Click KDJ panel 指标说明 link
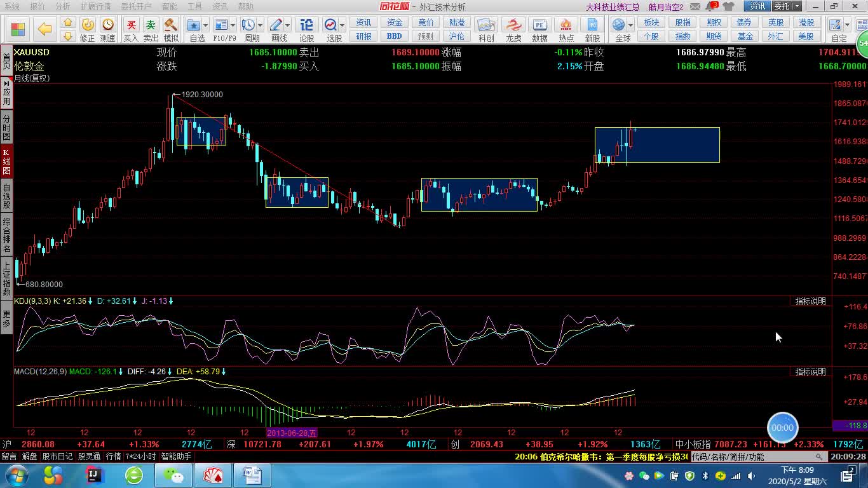Viewport: 868px width, 488px height. (x=810, y=301)
